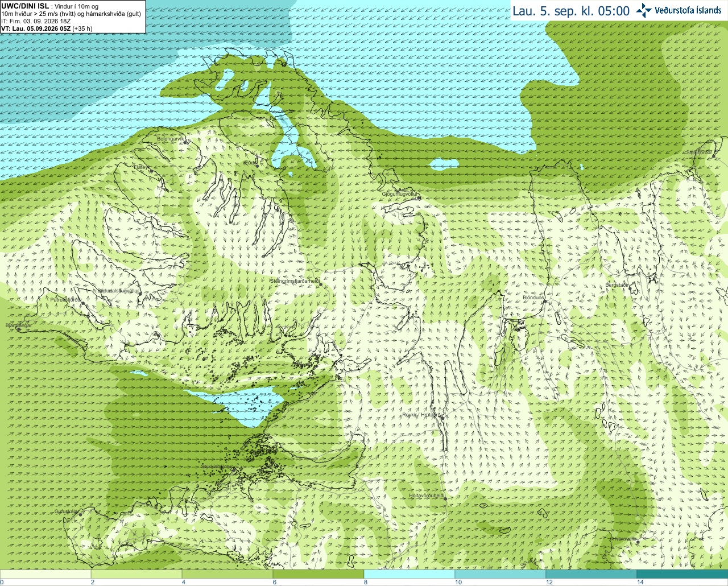Click the Lau. 5. sep. kl. 05:00 timestamp
728x586 pixels.
coord(571,11)
